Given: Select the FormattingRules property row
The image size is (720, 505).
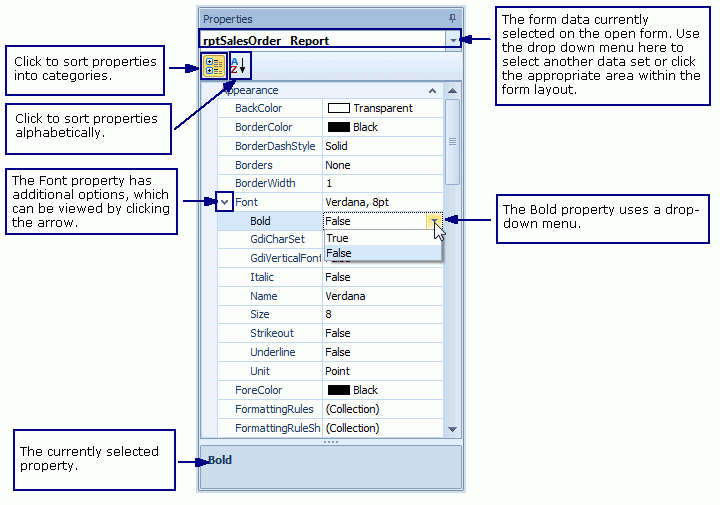Looking at the screenshot, I should point(266,409).
